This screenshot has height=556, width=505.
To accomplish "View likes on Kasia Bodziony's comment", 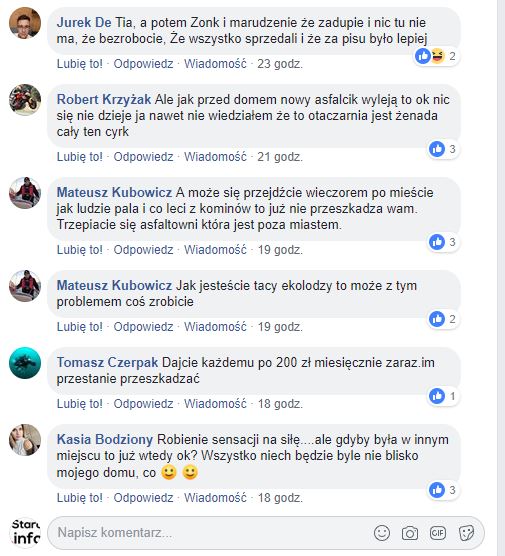I will [x=443, y=490].
